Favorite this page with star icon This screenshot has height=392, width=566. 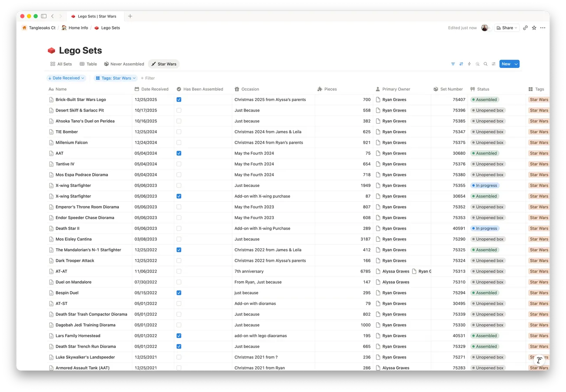[534, 28]
